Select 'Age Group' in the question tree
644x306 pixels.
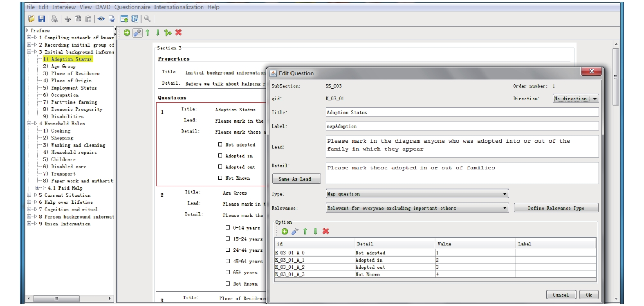point(63,66)
